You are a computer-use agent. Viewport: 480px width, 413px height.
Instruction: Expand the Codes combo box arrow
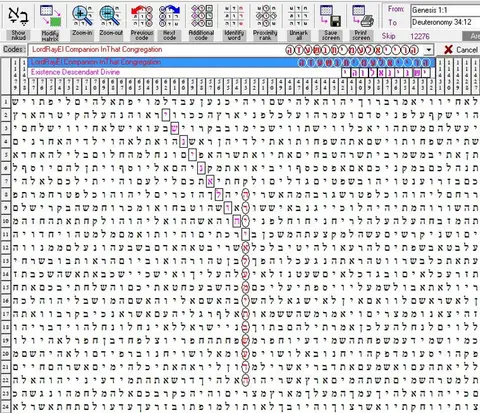point(429,50)
